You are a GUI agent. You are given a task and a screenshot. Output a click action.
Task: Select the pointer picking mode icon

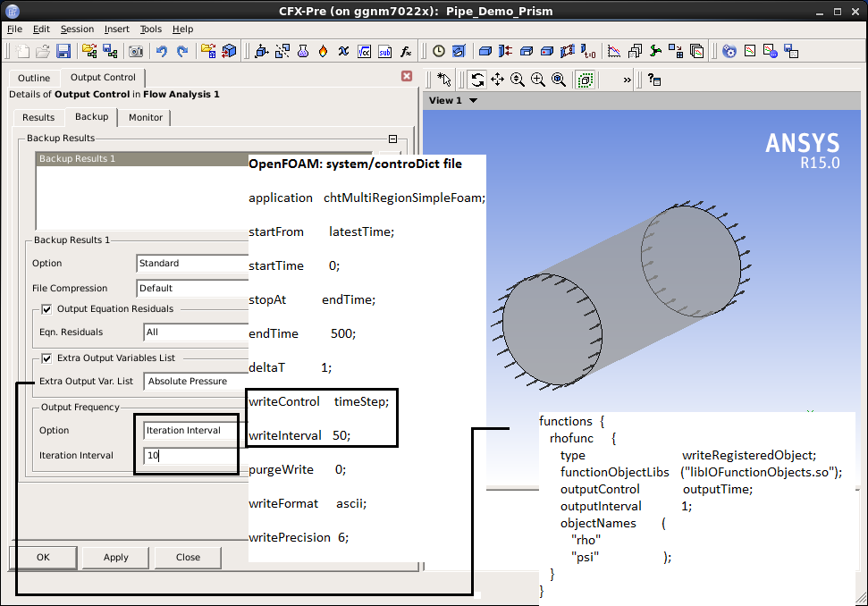[x=444, y=80]
